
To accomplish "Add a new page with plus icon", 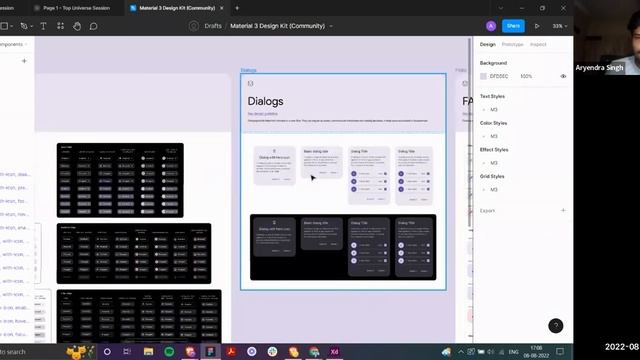I will pos(24,61).
